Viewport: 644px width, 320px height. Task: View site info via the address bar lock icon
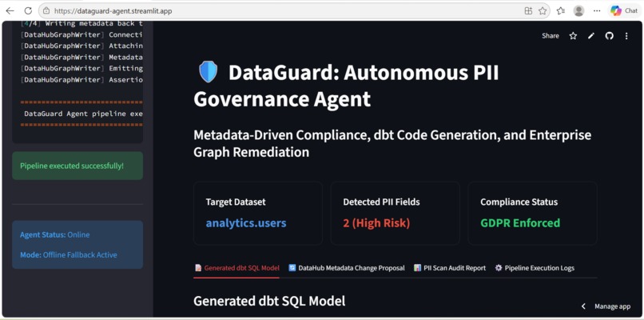point(46,11)
